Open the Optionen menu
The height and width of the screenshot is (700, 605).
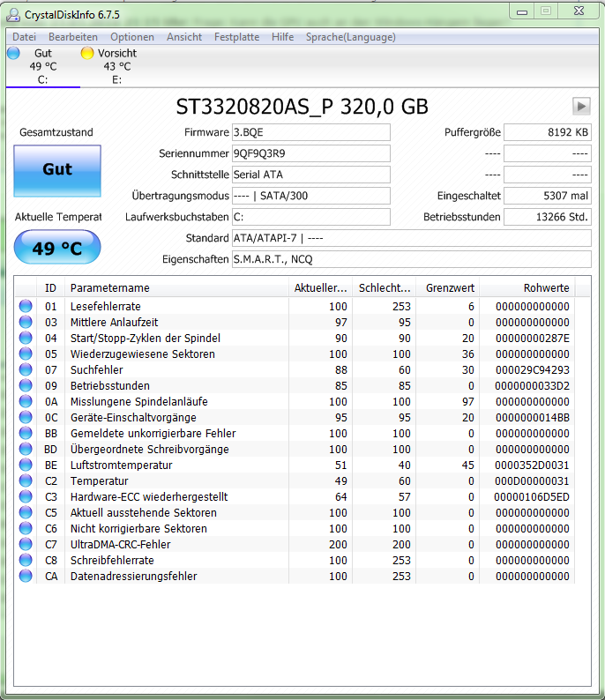coord(132,37)
